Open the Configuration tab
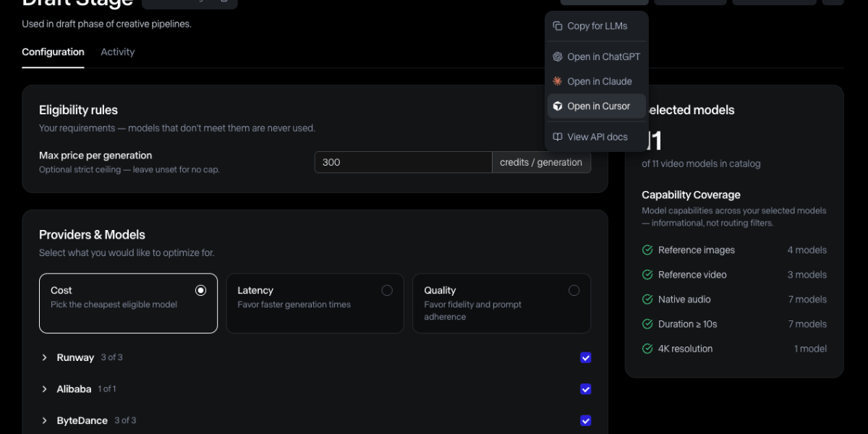This screenshot has width=868, height=434. point(53,52)
